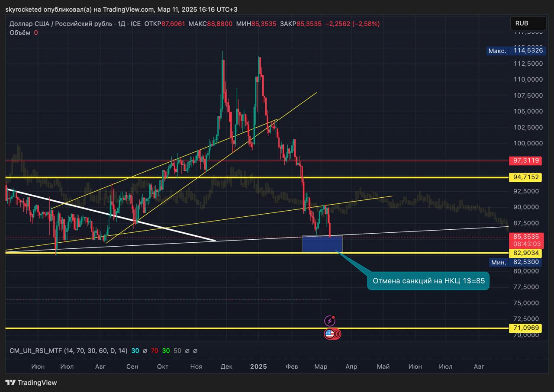Click the 71,0969 yellow price label
The height and width of the screenshot is (392, 554).
(526, 328)
